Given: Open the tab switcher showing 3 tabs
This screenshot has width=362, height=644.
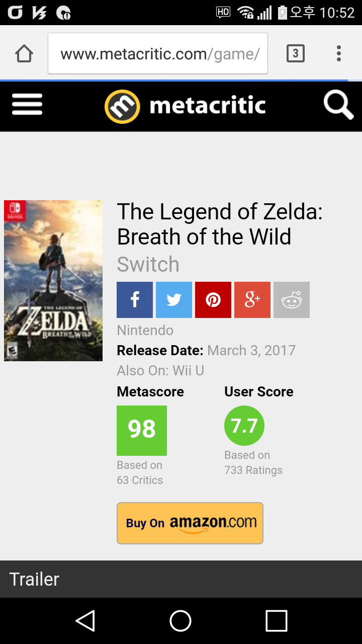Looking at the screenshot, I should click(x=296, y=53).
